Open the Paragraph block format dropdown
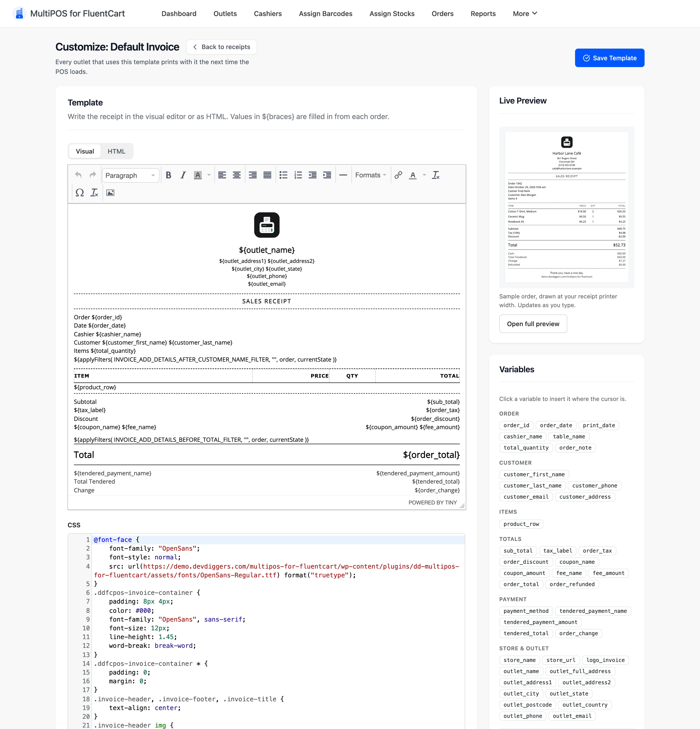 pos(131,175)
